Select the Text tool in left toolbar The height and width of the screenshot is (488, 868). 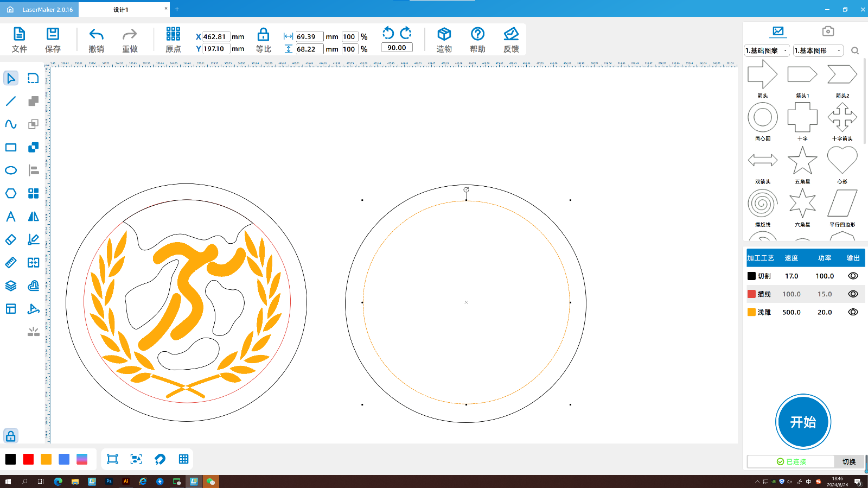point(11,217)
